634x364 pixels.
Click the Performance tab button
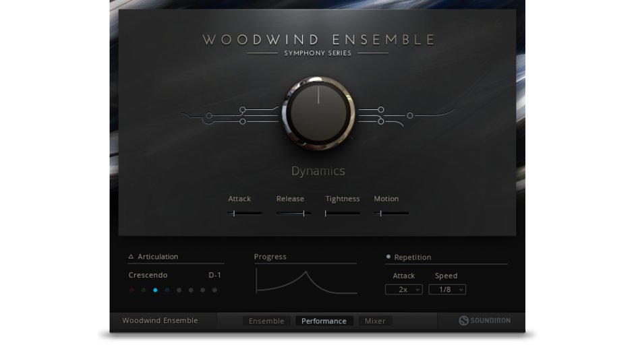324,321
